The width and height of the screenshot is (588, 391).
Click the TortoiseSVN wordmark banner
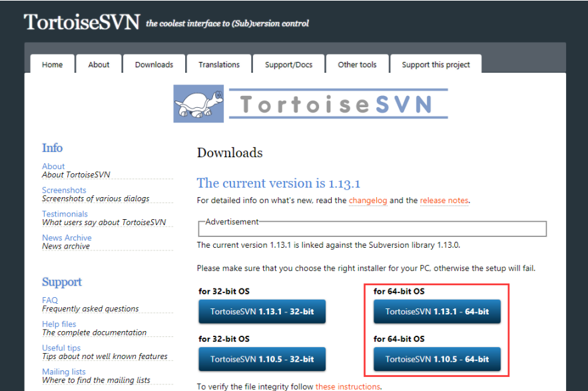click(338, 103)
